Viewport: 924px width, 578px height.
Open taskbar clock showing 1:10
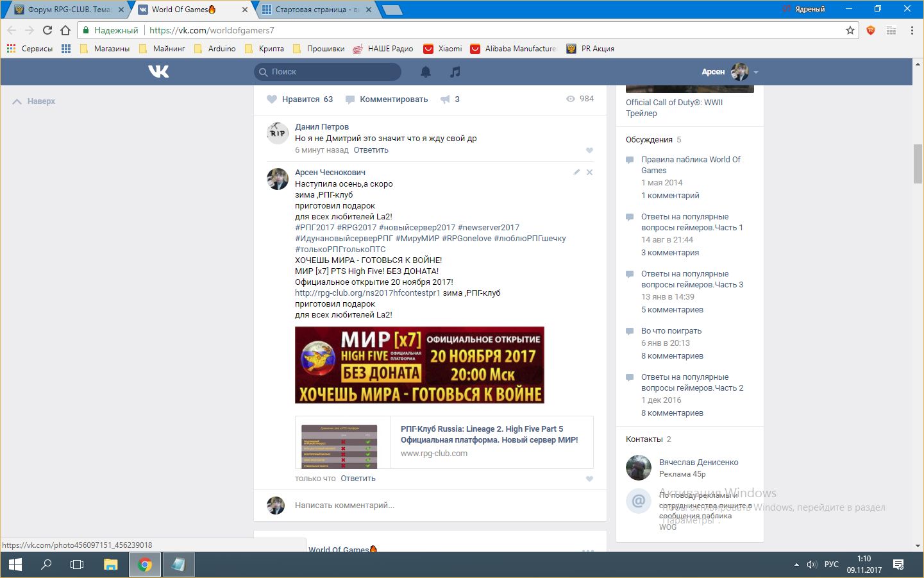pyautogui.click(x=864, y=565)
